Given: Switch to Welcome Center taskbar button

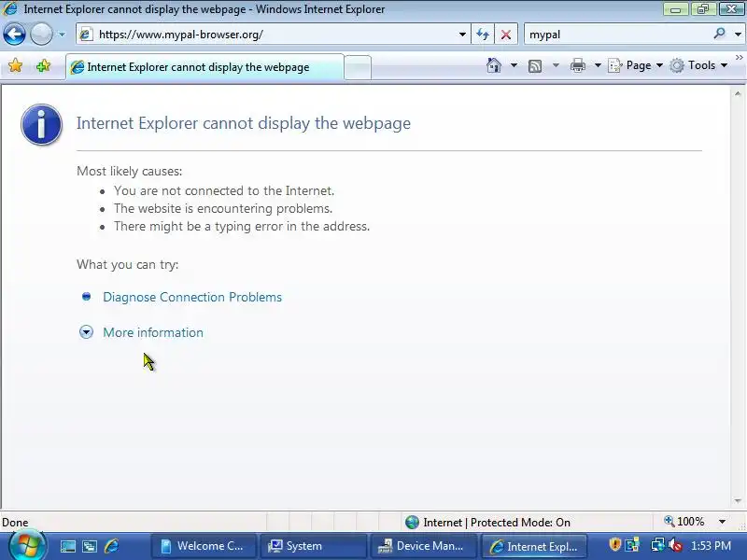Looking at the screenshot, I should (203, 546).
